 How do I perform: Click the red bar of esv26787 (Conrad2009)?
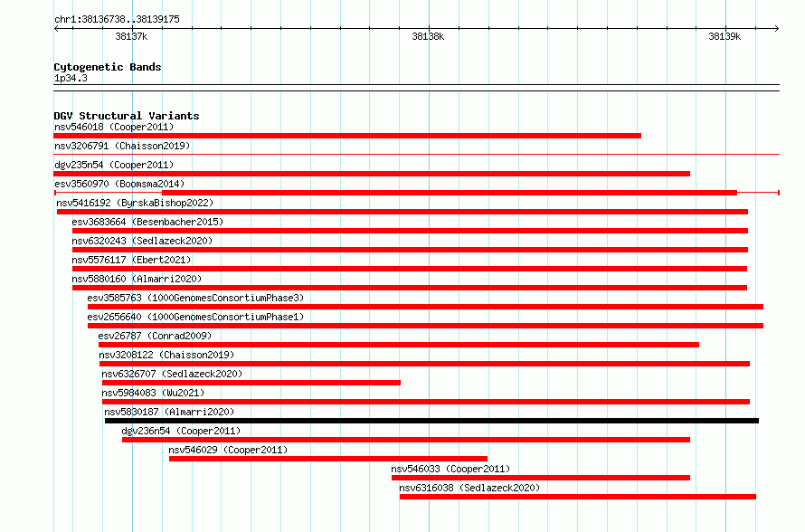coord(398,345)
